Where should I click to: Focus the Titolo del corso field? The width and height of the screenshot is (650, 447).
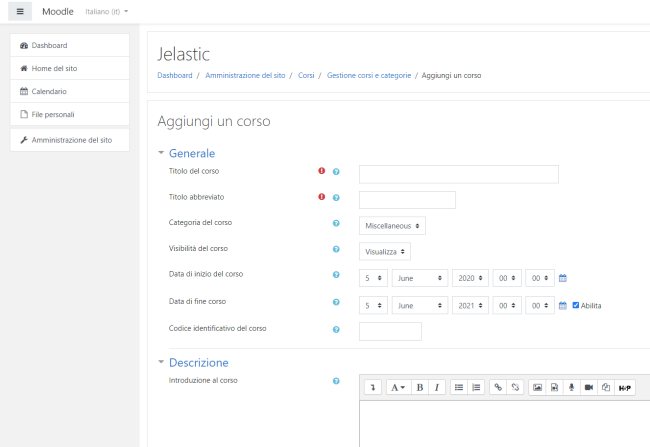click(x=459, y=174)
